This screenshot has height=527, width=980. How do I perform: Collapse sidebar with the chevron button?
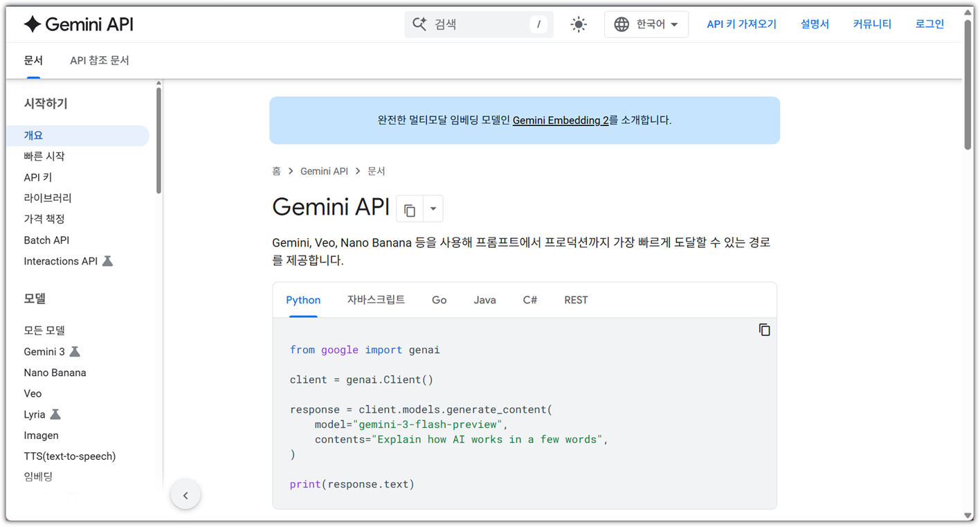(185, 495)
